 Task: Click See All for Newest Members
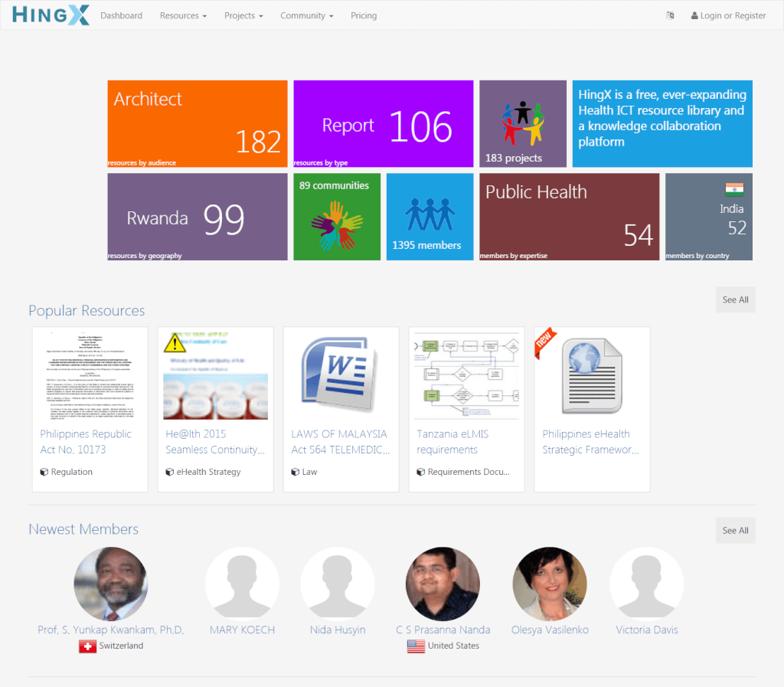coord(735,531)
